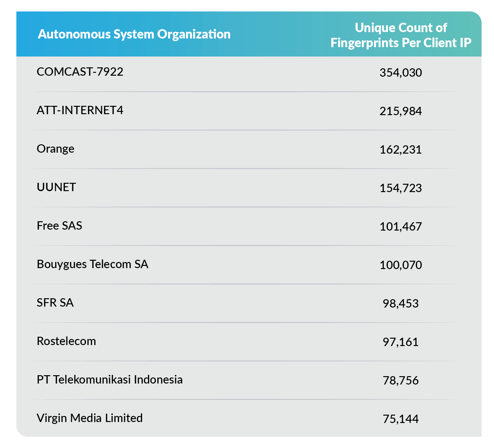The width and height of the screenshot is (494, 448).
Task: Click the 97,161 count value
Action: click(x=401, y=342)
